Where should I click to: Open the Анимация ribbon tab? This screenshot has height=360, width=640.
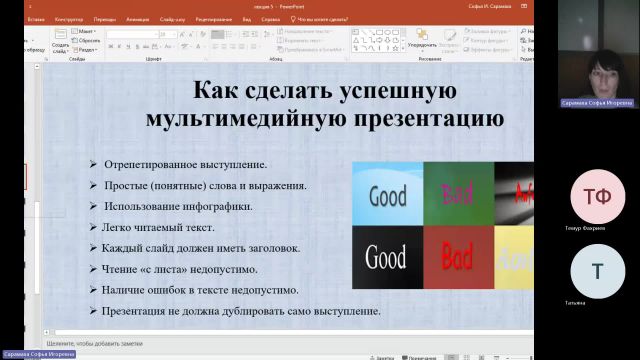click(138, 19)
